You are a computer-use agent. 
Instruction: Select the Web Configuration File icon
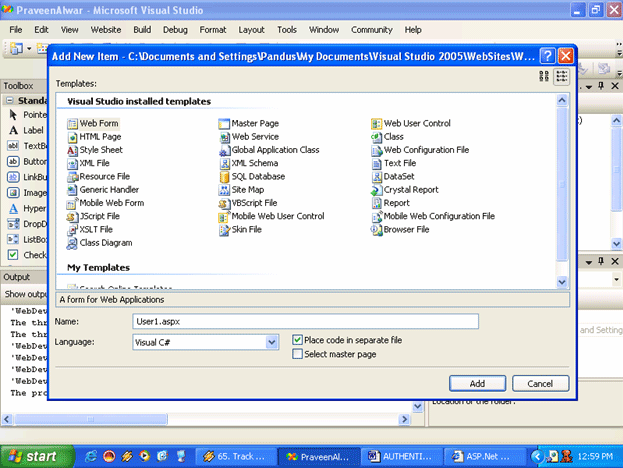click(x=376, y=150)
